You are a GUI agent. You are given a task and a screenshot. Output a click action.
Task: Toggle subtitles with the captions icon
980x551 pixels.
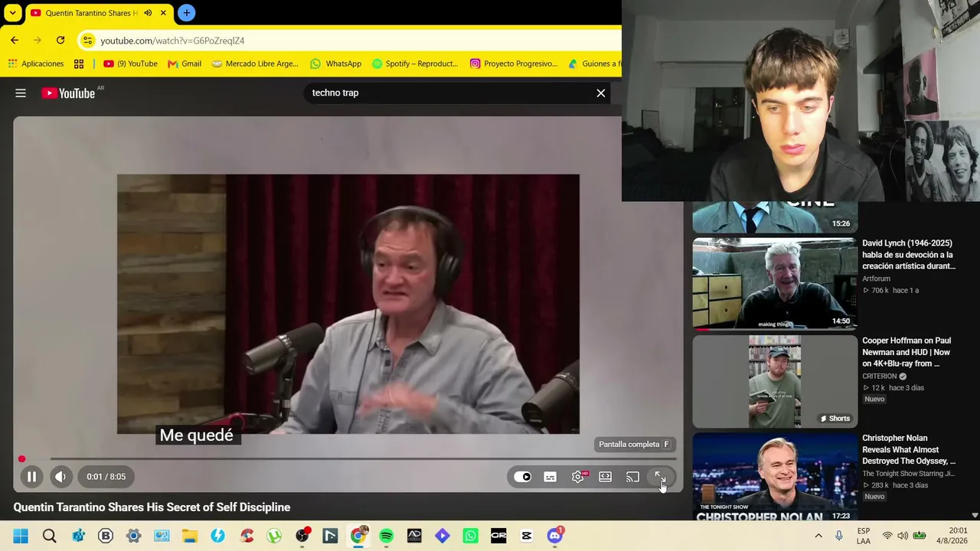[550, 477]
